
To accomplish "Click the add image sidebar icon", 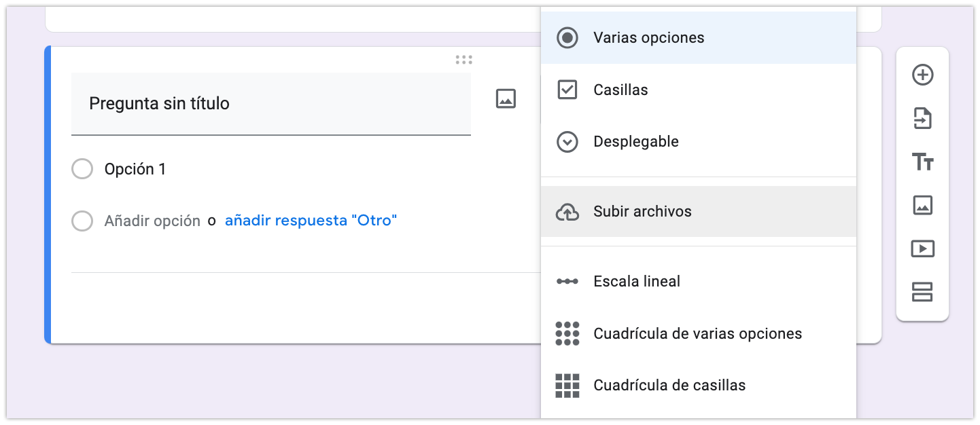I will coord(922,205).
